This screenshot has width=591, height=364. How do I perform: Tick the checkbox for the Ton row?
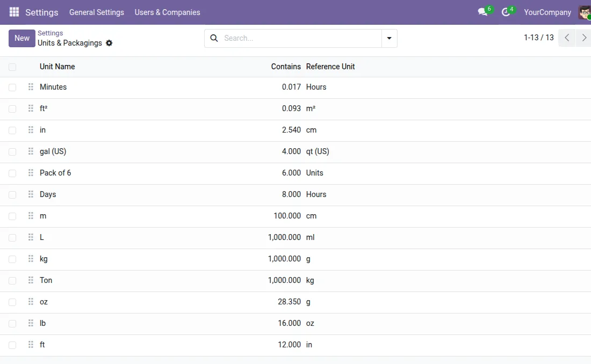coord(12,281)
